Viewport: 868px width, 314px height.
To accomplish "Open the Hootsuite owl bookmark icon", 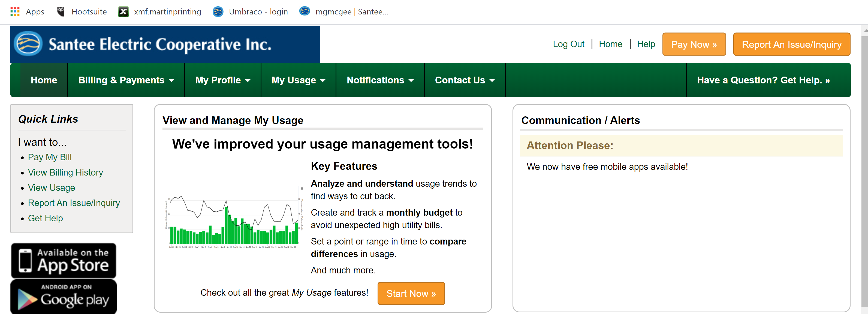I will click(61, 11).
